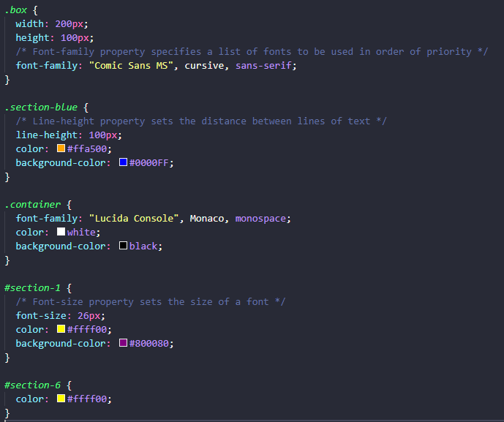Viewport: 504px width, 422px height.
Task: Click the #section-6 selector
Action: [x=32, y=385]
